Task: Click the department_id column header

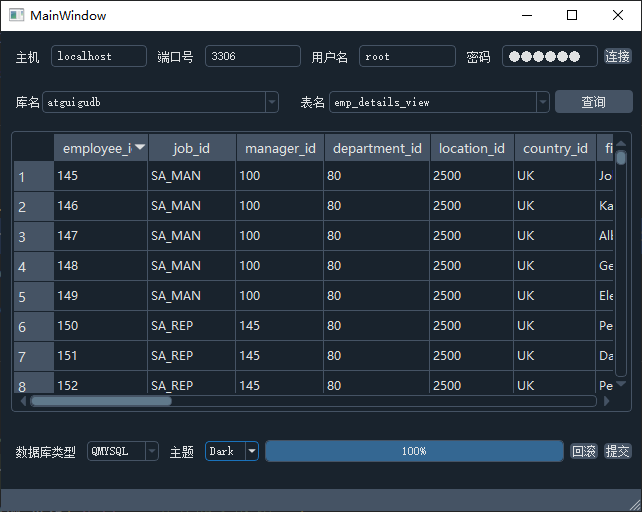Action: tap(377, 148)
